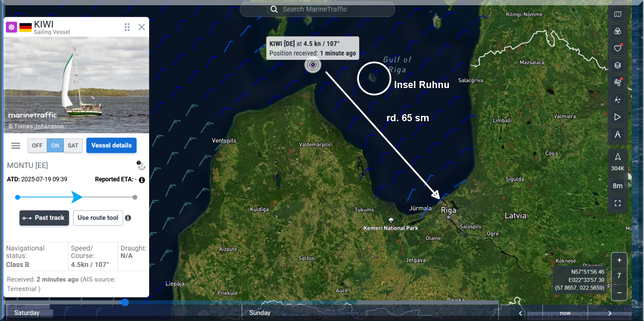Click the Reported ETA info icon

[142, 180]
